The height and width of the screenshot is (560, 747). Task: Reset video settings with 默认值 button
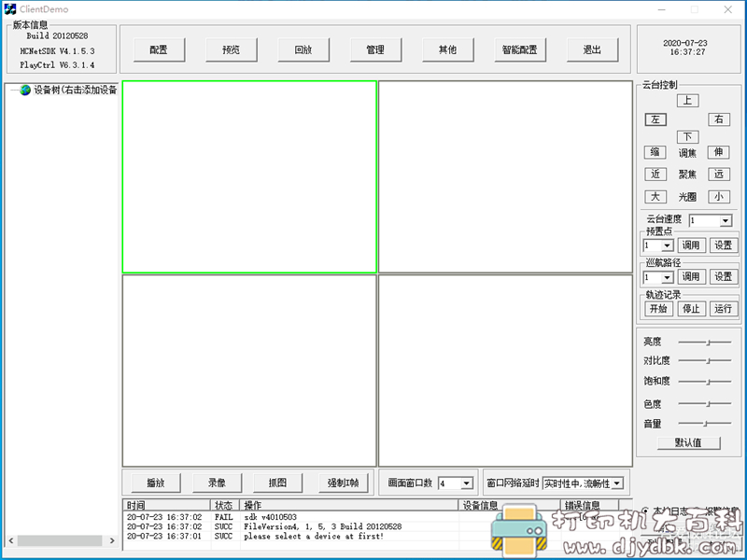(x=689, y=442)
